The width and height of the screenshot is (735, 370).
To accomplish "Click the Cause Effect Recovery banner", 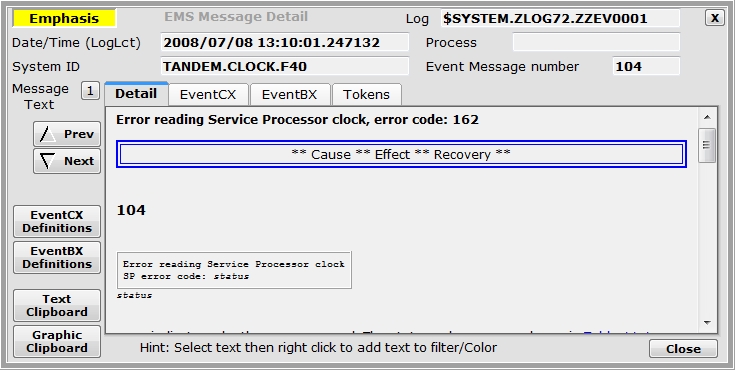I will (401, 154).
